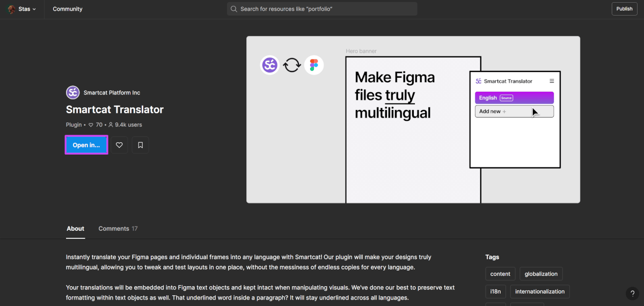Viewport: 644px width, 306px height.
Task: Click the sync arrows icon in preview
Action: (x=292, y=65)
